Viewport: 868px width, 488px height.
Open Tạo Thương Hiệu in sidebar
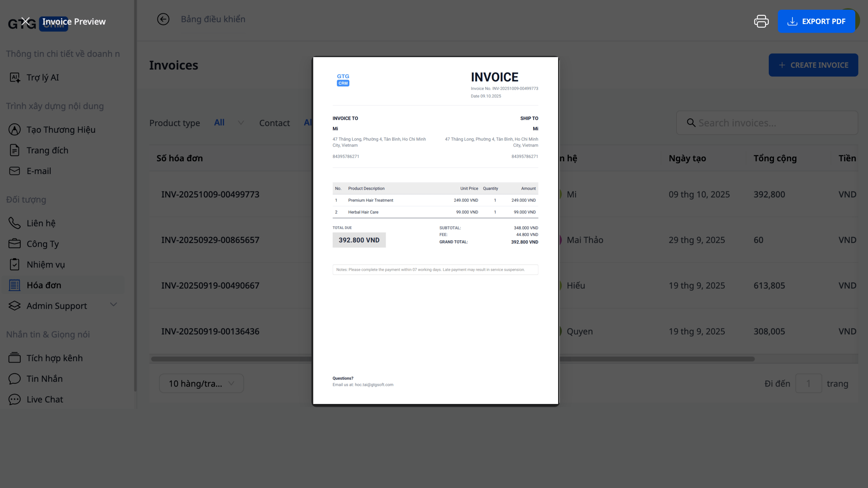click(61, 130)
